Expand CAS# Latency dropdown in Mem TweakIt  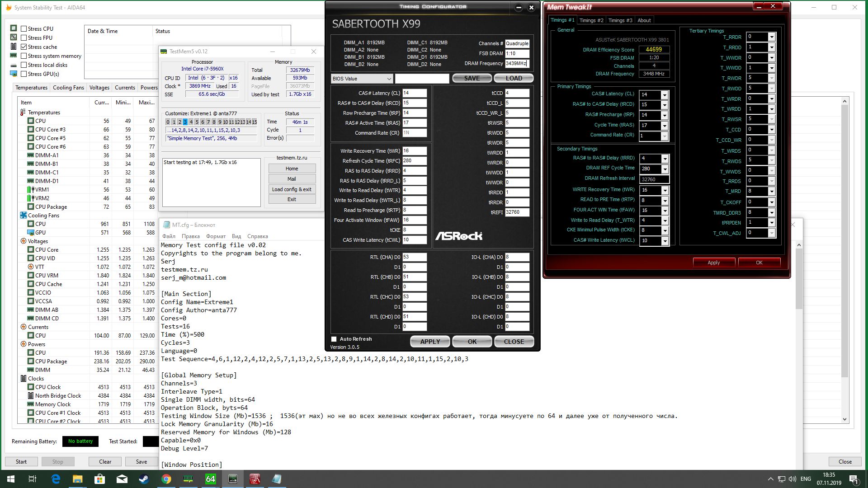pos(664,95)
